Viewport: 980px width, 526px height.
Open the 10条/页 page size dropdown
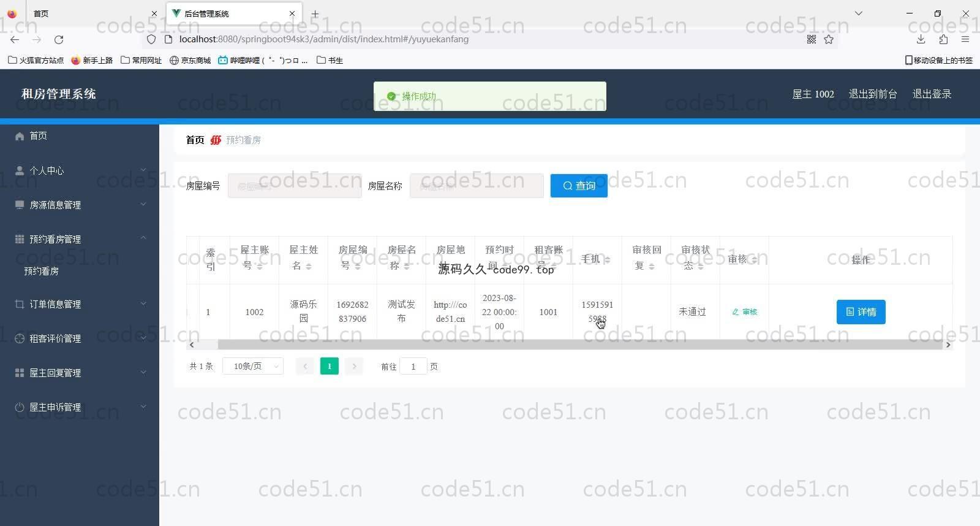(253, 366)
